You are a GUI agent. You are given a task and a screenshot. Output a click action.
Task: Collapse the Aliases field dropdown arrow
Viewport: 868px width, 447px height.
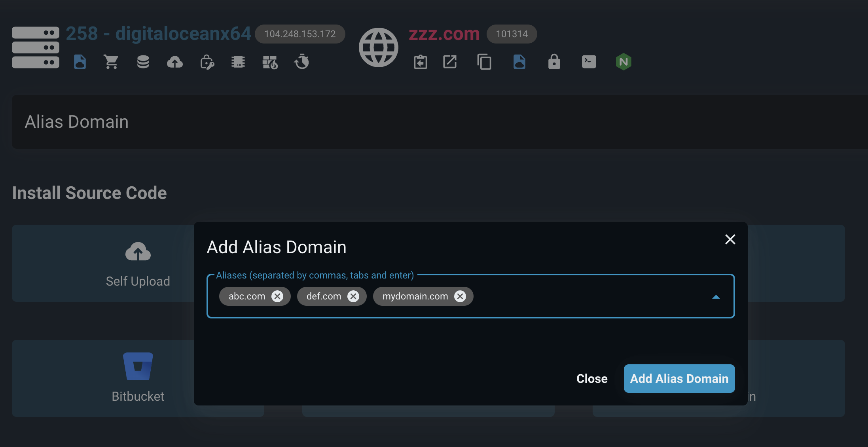point(716,297)
